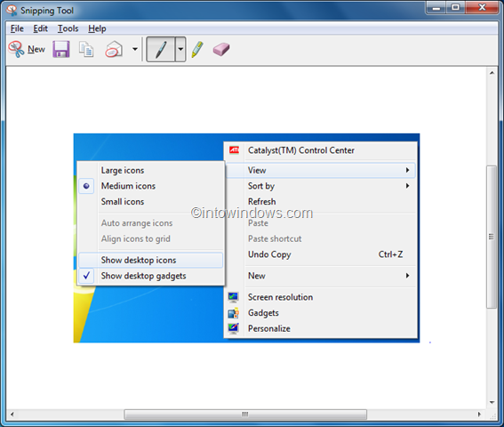The image size is (504, 427).
Task: Close the Snipping Tool window
Action: [x=482, y=7]
